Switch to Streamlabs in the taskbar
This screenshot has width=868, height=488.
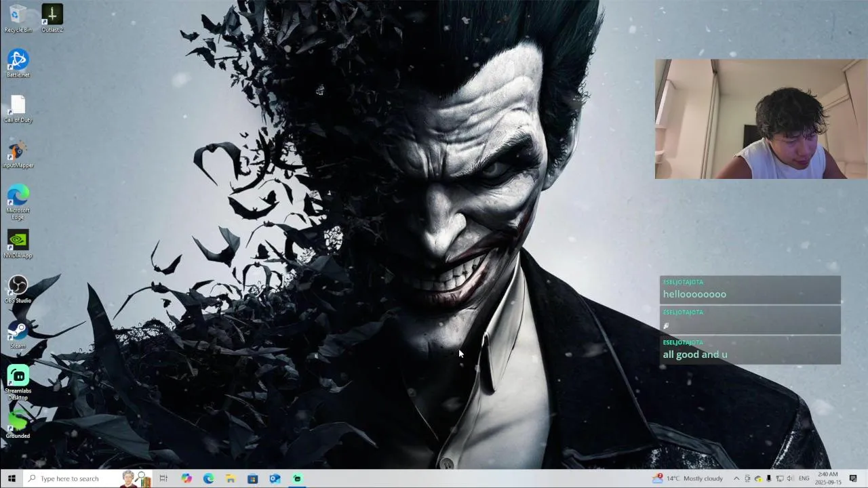point(297,479)
